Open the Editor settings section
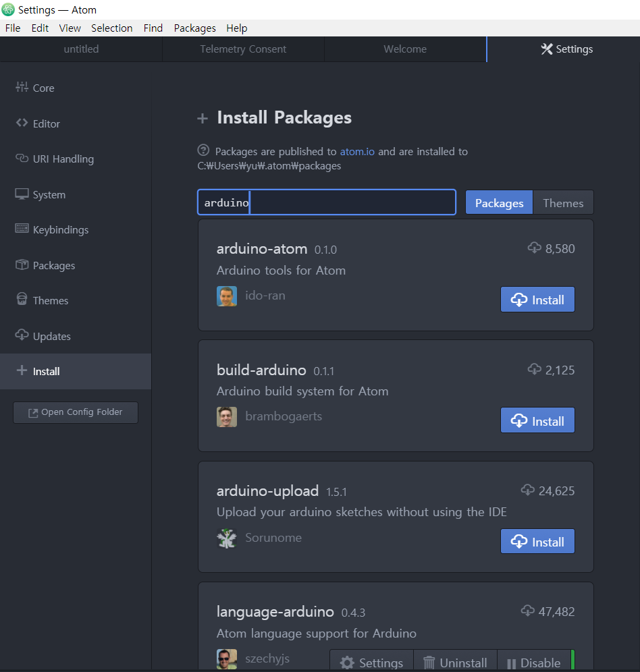640x672 pixels. (x=76, y=123)
